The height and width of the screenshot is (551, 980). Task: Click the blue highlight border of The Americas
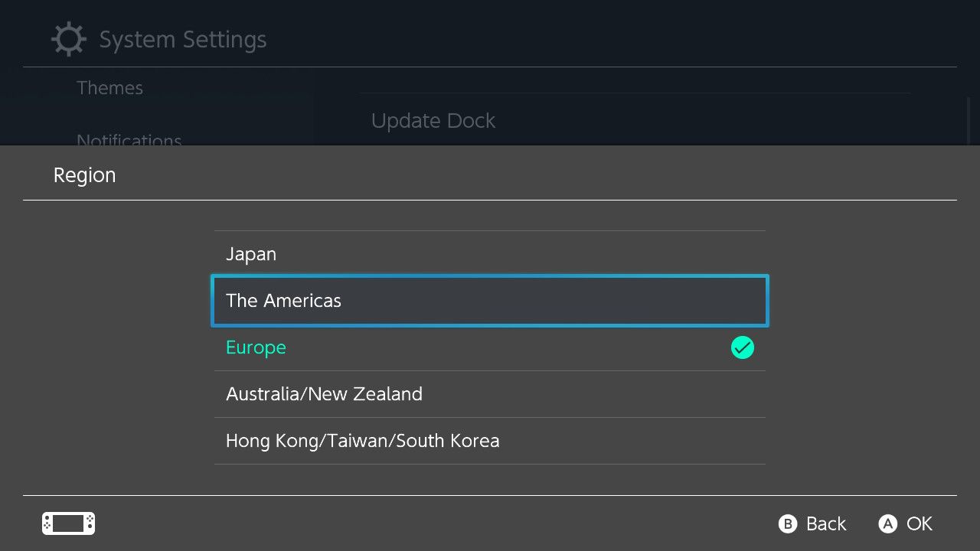coord(490,276)
